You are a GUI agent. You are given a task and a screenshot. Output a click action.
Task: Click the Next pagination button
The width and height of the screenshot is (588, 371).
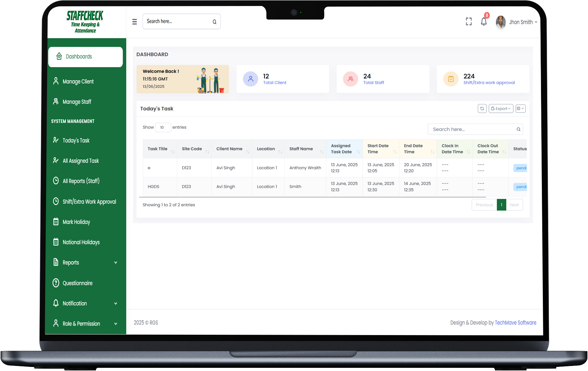(x=514, y=205)
